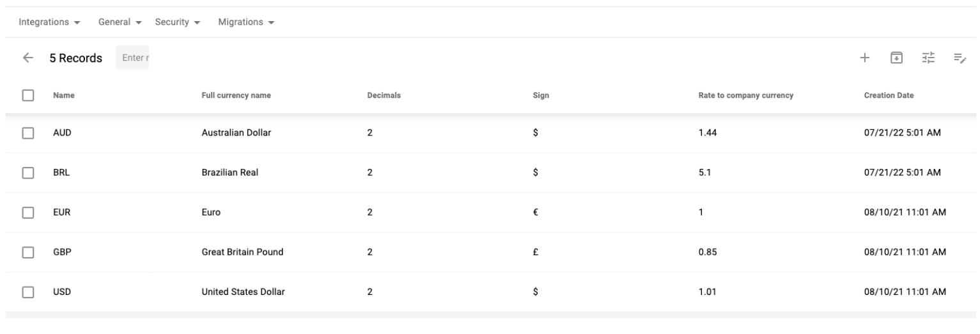
Task: Toggle the select-all checkbox in header
Action: (x=27, y=95)
